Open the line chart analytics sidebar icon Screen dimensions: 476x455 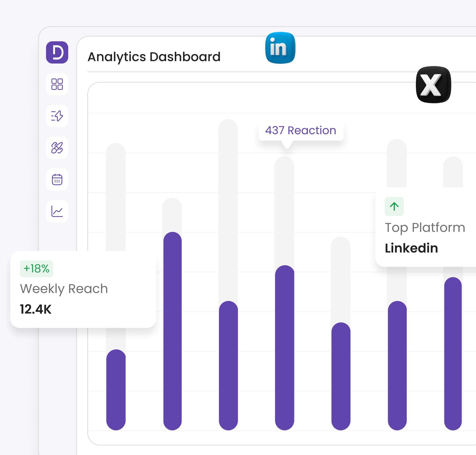(x=57, y=211)
